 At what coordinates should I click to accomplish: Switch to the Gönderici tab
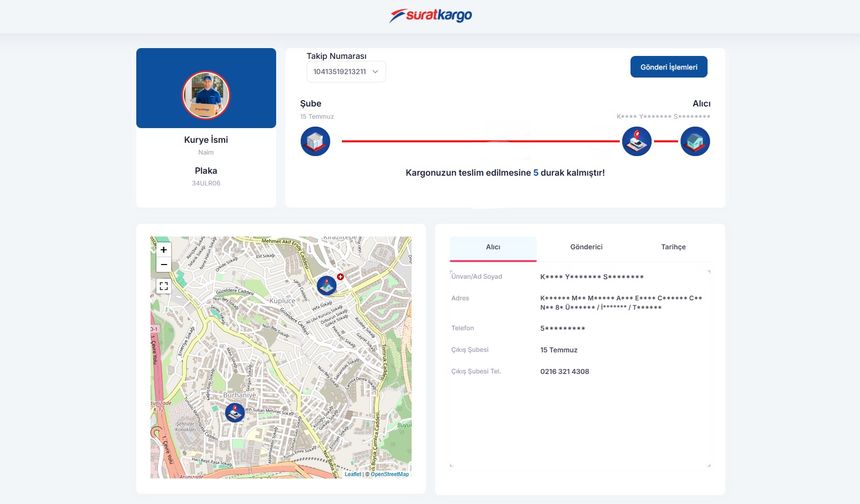click(586, 247)
